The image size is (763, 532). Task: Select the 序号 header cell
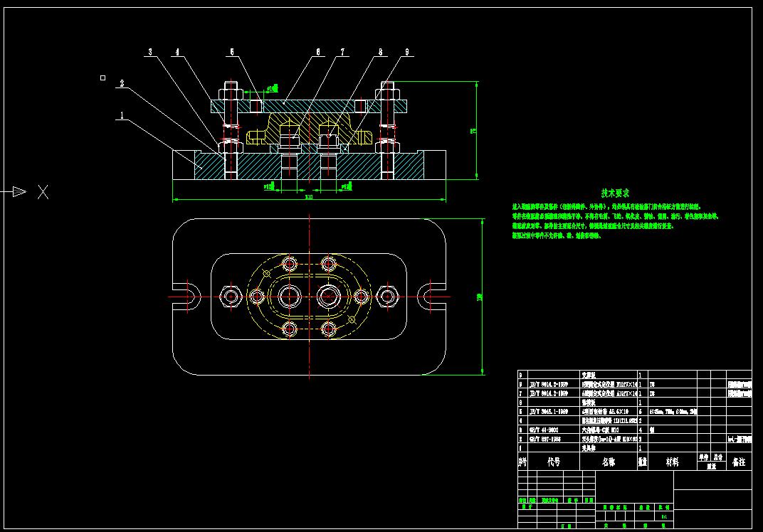pyautogui.click(x=522, y=462)
